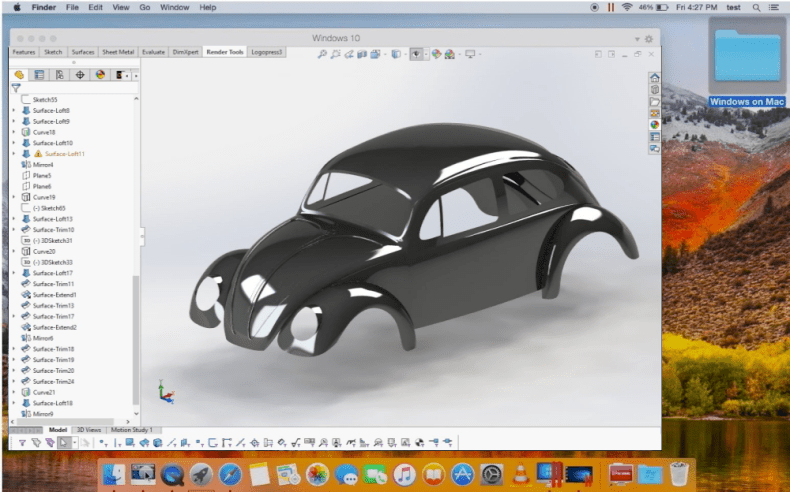Open the FeatureManager design tree tab
Screen dimensions: 790x492
point(19,74)
